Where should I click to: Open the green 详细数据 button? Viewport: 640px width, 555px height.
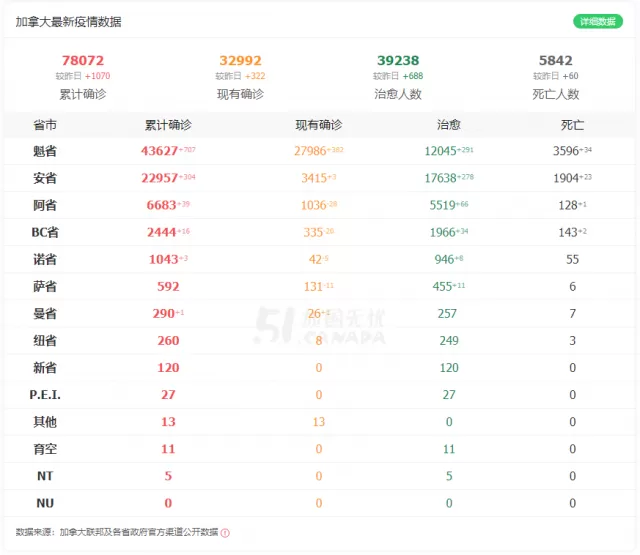pyautogui.click(x=598, y=21)
